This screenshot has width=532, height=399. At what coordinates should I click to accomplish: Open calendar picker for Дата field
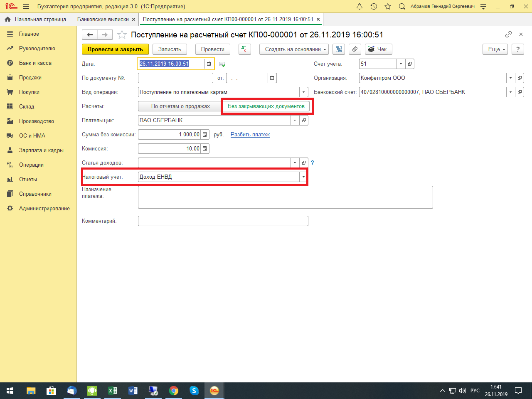(x=209, y=64)
